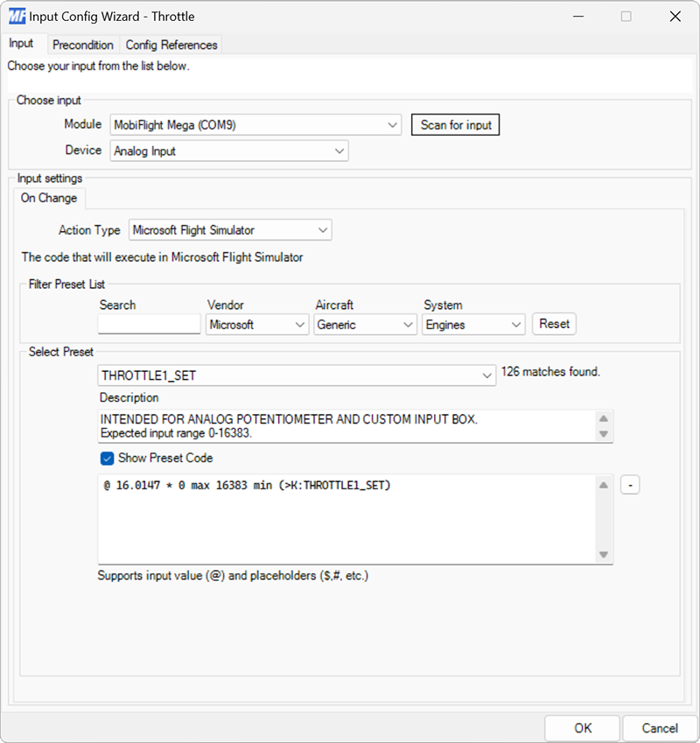This screenshot has width=700, height=743.
Task: Open the Config References tab
Action: [171, 45]
